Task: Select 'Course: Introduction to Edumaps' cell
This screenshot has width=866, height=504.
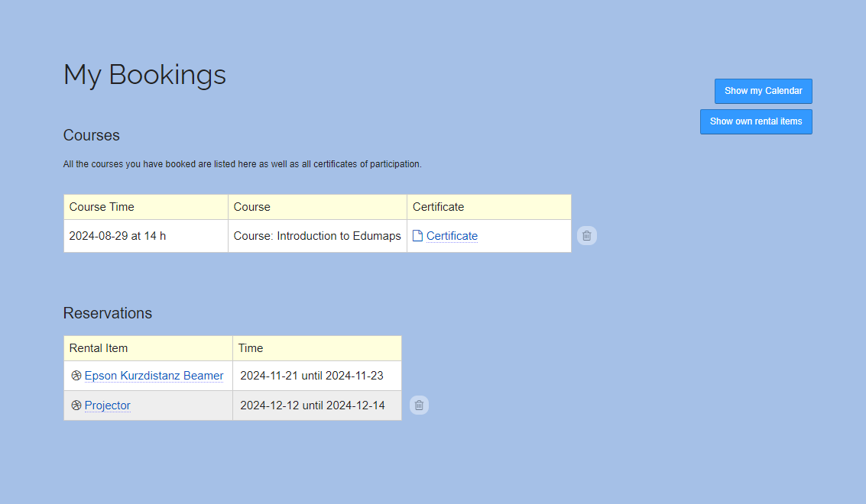Action: point(317,236)
